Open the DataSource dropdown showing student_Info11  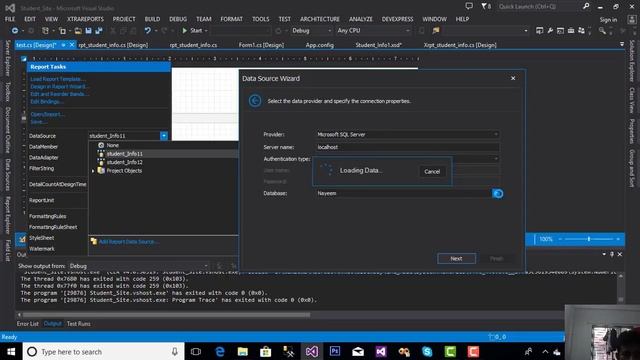pos(164,136)
